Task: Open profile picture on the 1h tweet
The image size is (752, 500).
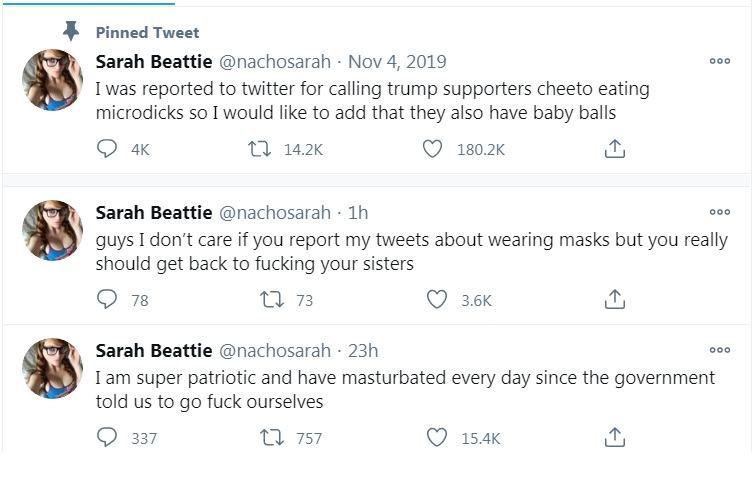Action: click(x=53, y=230)
